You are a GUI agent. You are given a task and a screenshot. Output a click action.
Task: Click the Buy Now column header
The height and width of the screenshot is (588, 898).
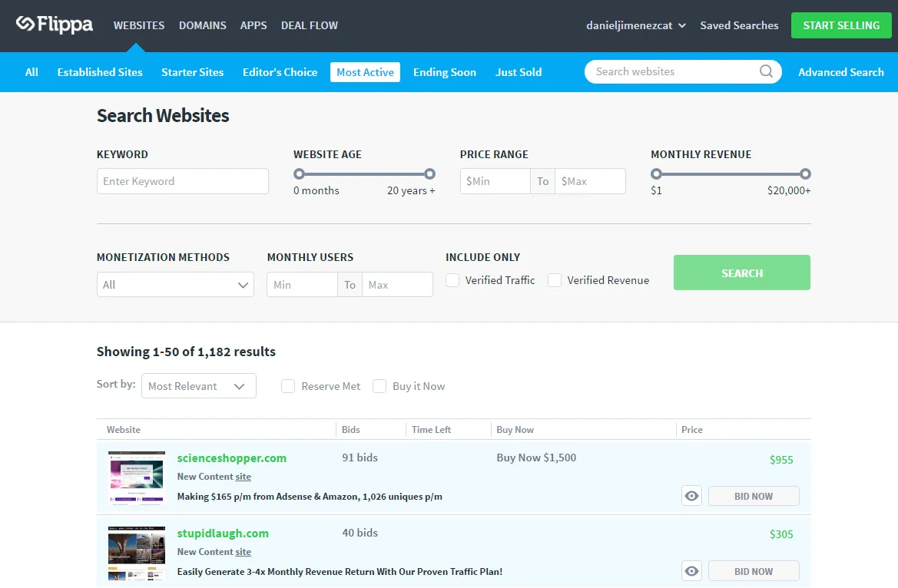tap(515, 429)
